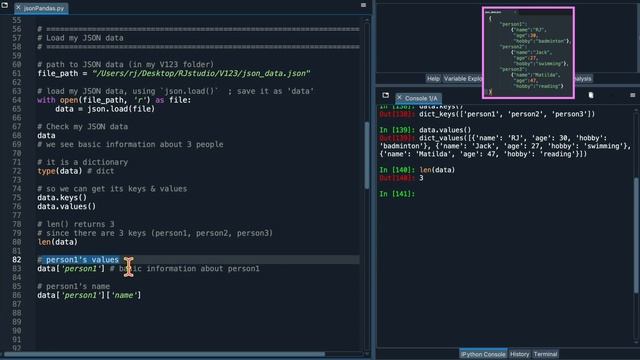Click line number 82 in the gutter
This screenshot has height=360, width=640.
[x=16, y=260]
